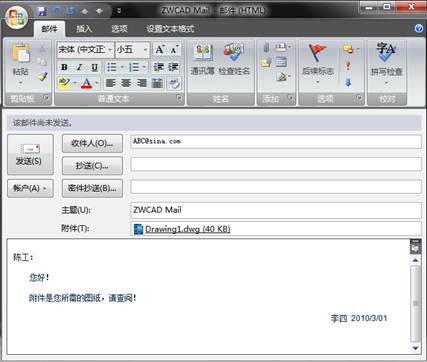The height and width of the screenshot is (362, 427).
Task: Attach a file with the paperclip icon
Action: pyautogui.click(x=266, y=48)
